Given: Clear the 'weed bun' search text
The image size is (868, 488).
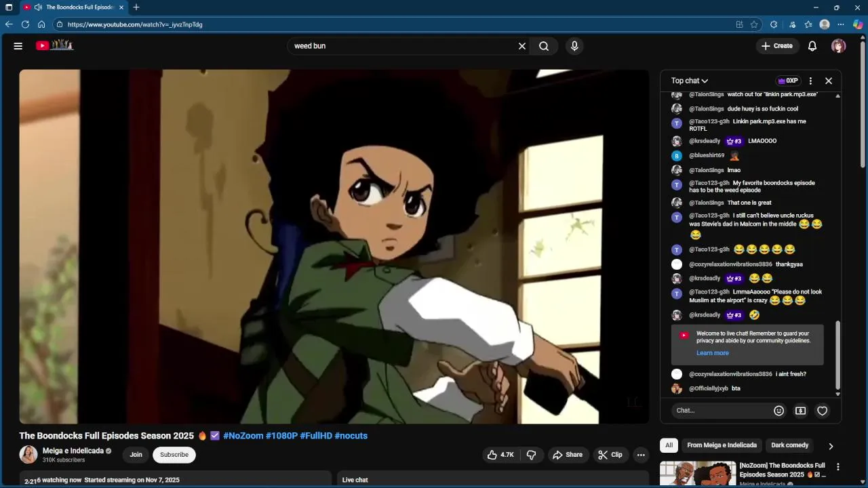Looking at the screenshot, I should coord(522,46).
